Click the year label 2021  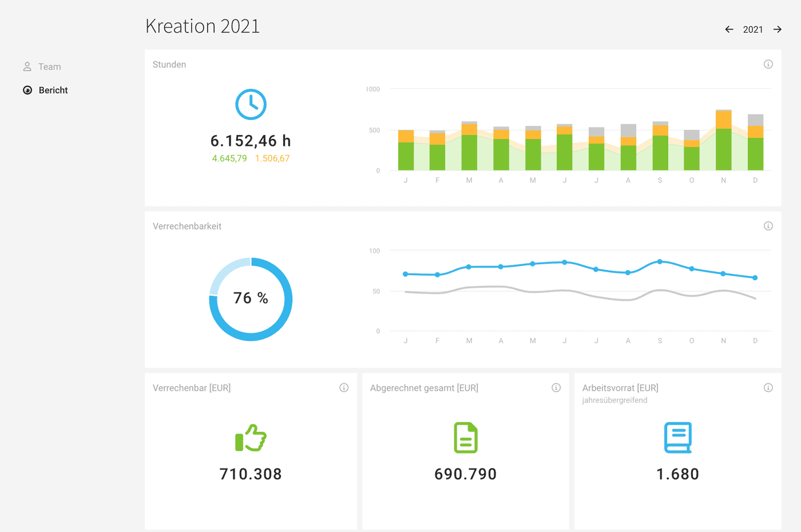pyautogui.click(x=753, y=30)
